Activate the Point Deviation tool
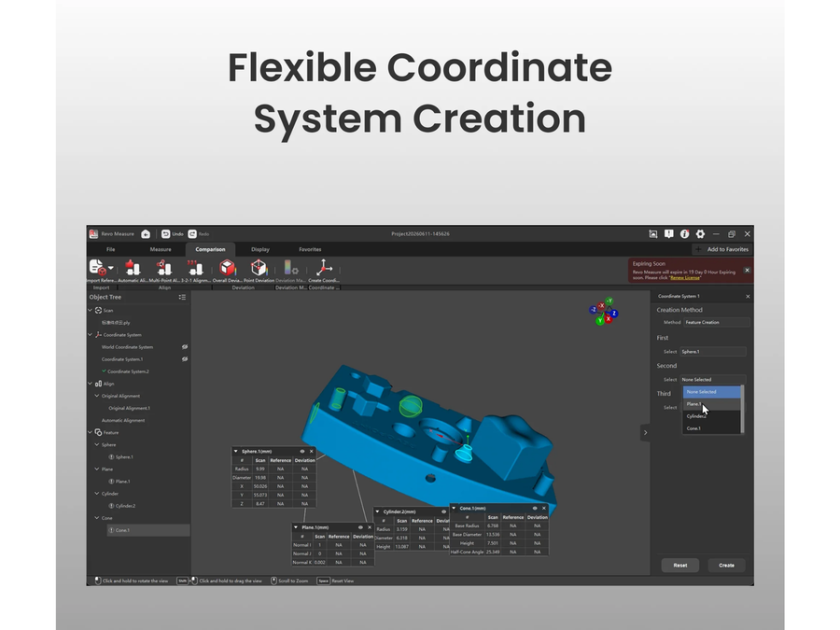The width and height of the screenshot is (840, 630). [x=259, y=267]
